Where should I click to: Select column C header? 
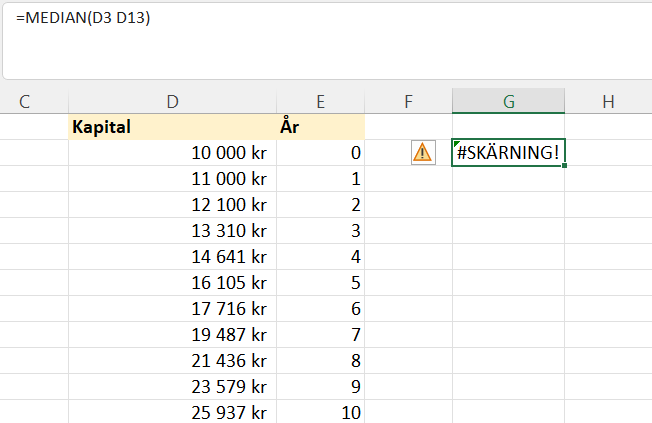pos(24,101)
